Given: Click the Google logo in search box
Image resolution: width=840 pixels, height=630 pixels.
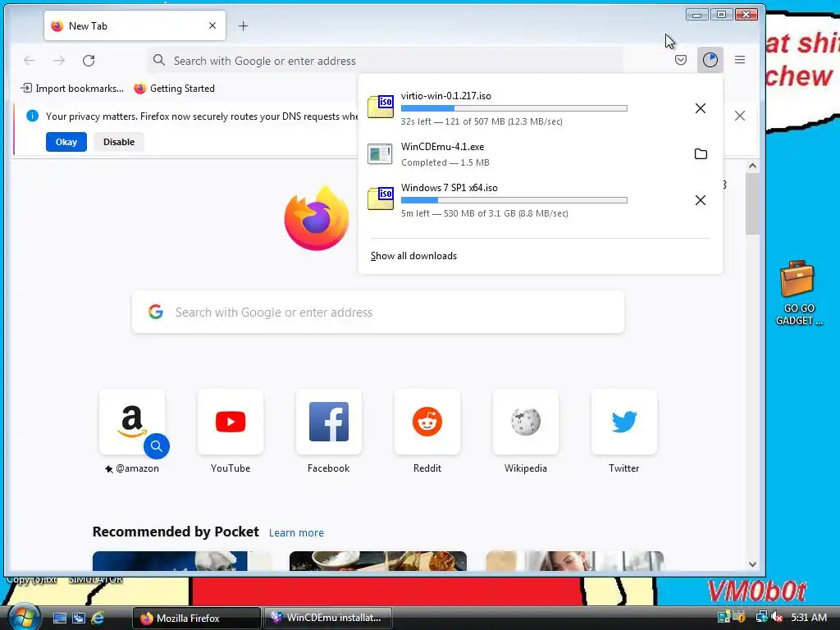Looking at the screenshot, I should point(156,312).
